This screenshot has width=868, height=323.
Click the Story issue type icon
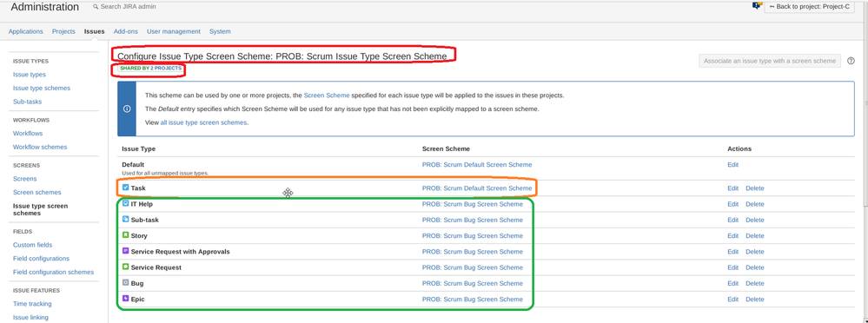coord(125,235)
